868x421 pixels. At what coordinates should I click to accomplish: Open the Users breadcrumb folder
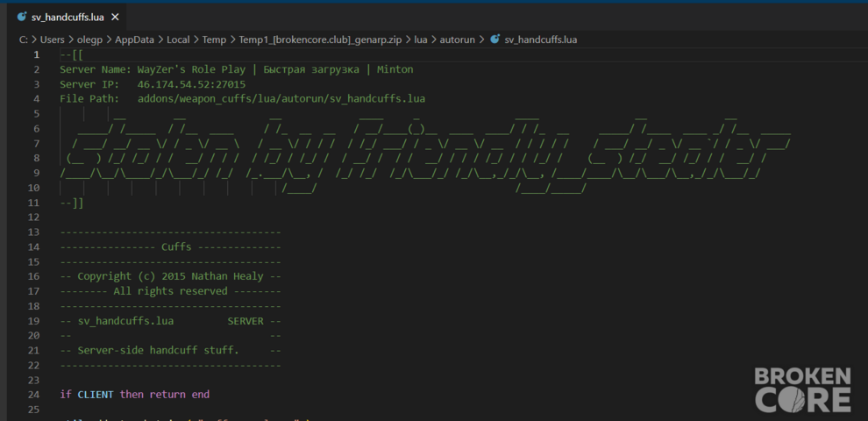click(x=52, y=39)
